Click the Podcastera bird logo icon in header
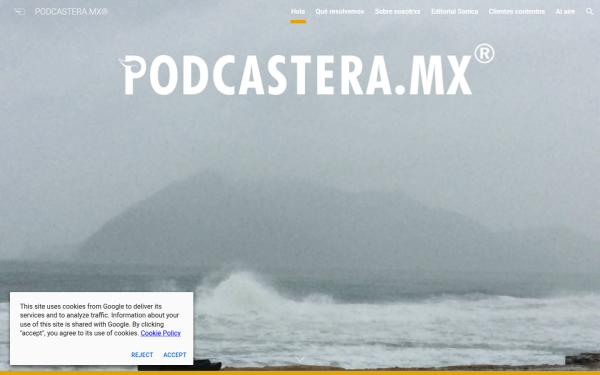Screen dimensions: 600x375 click(x=20, y=12)
